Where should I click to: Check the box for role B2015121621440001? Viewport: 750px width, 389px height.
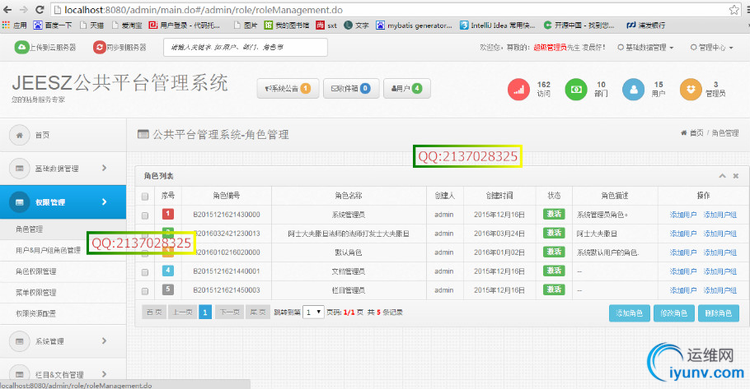(x=145, y=272)
